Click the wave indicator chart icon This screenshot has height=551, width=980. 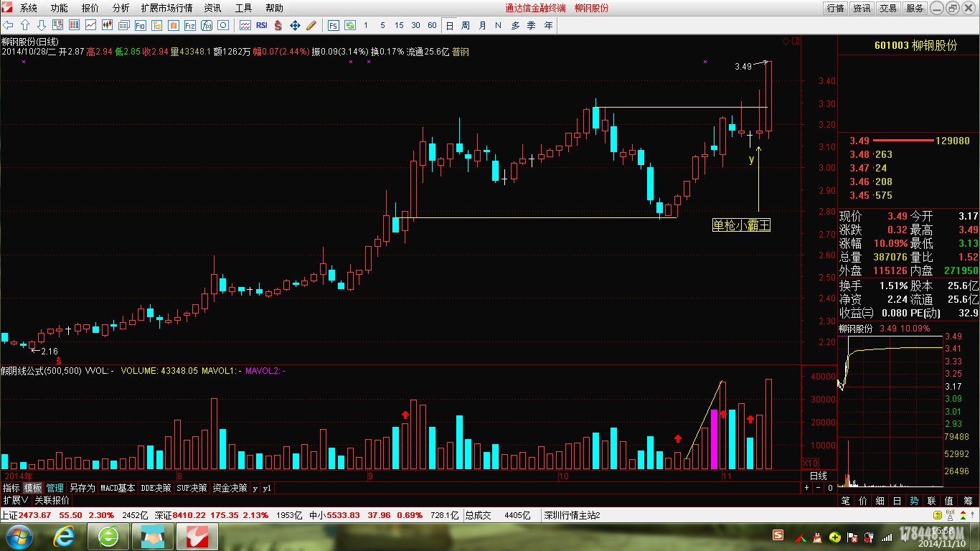pos(245,25)
